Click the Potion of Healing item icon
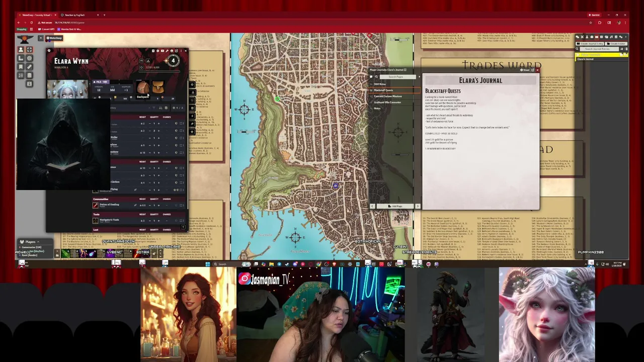 (96, 206)
